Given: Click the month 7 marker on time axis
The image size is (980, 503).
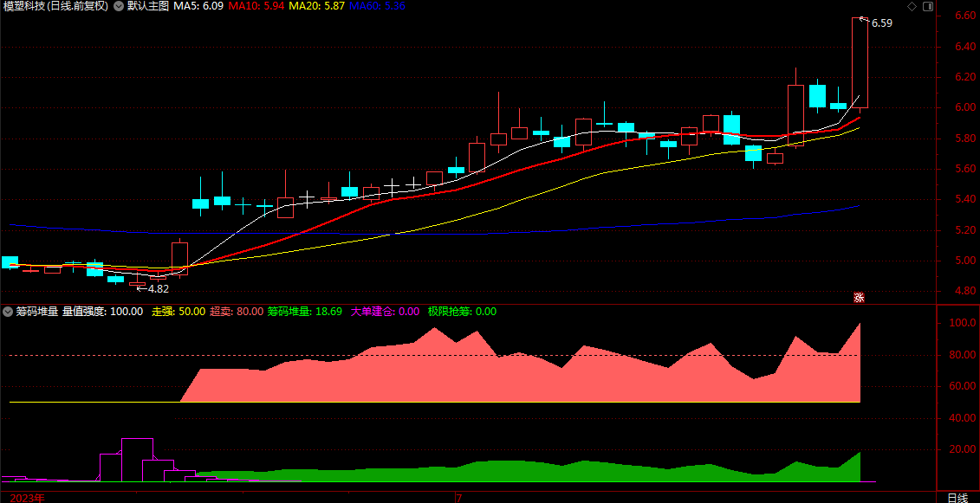Looking at the screenshot, I should click(458, 498).
